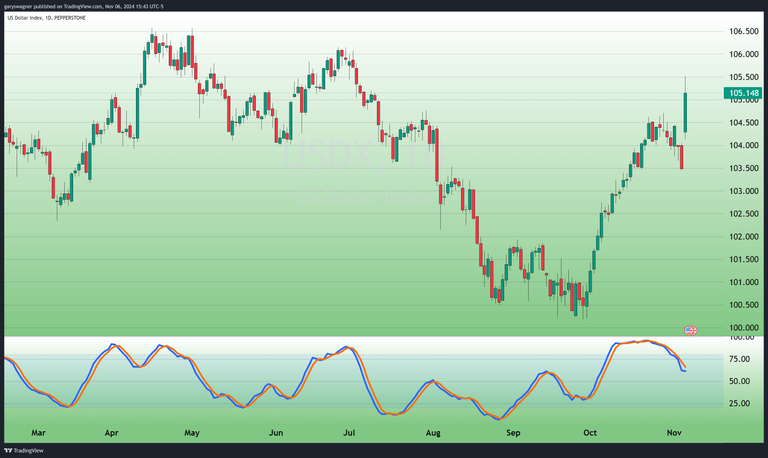768x458 pixels.
Task: Click the green current price tag 105.148
Action: coord(740,93)
